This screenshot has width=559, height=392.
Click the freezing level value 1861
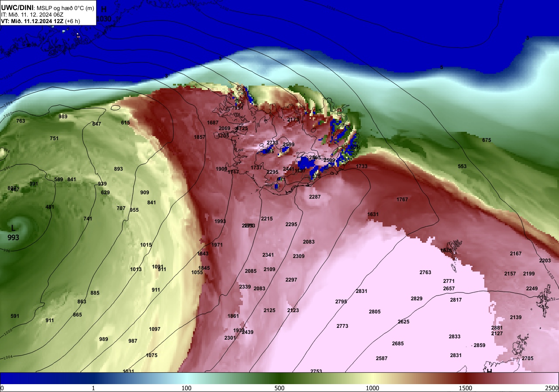point(233,316)
